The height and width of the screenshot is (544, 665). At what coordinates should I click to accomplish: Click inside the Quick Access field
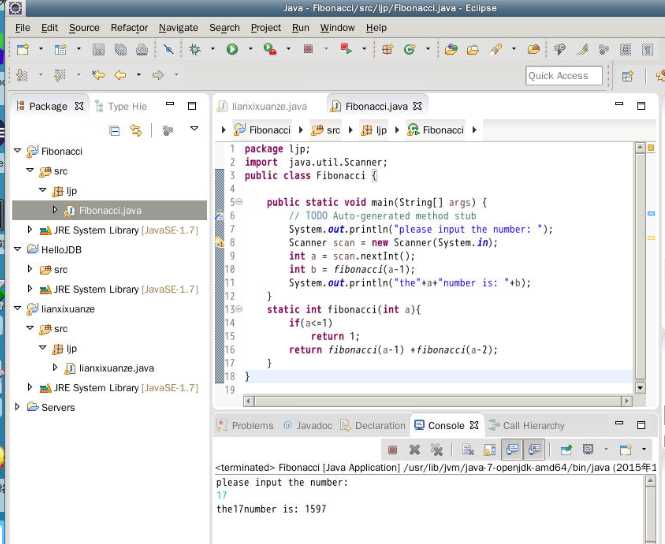tap(564, 76)
